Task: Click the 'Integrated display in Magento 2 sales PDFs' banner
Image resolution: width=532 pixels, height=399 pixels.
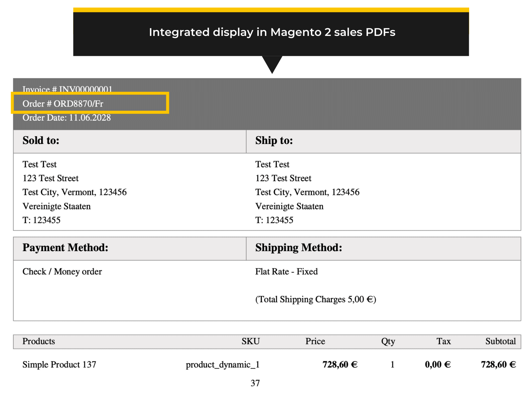Action: coord(272,32)
